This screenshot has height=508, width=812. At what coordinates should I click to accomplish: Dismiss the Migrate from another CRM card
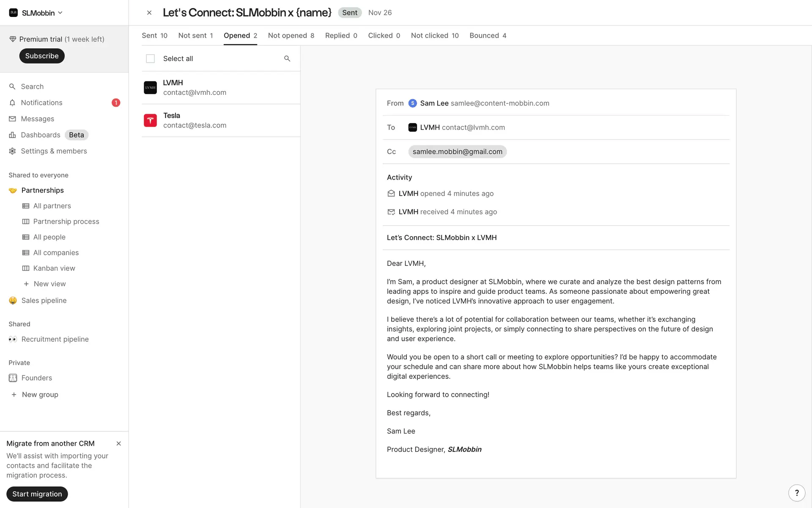(x=118, y=444)
